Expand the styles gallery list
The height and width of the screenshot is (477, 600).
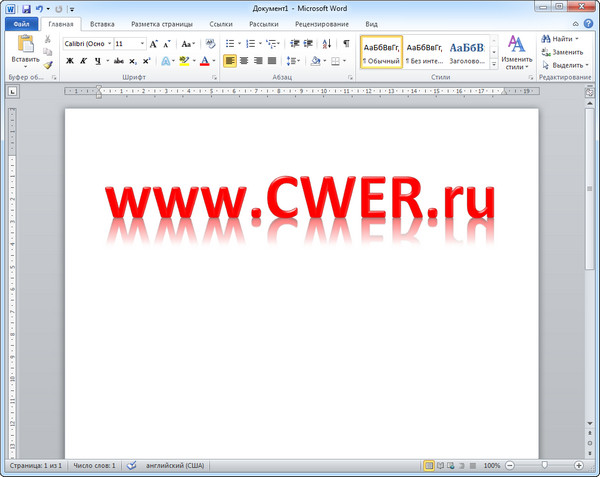[493, 62]
